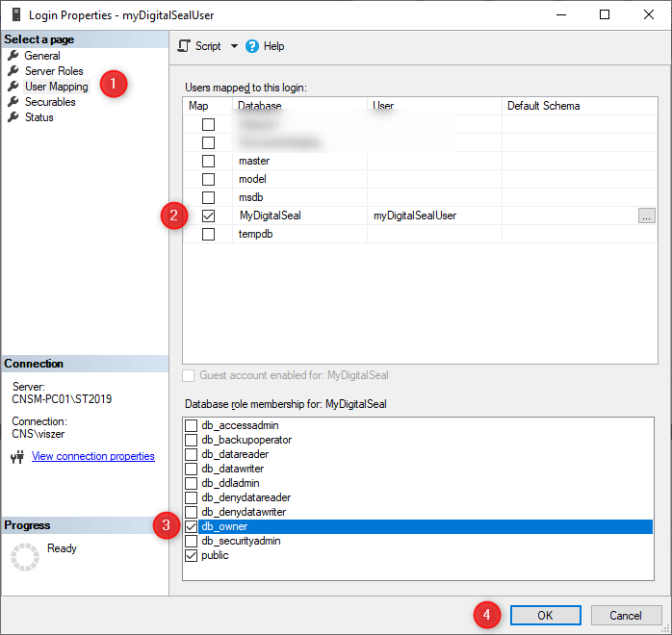Select the msdb database name

250,198
